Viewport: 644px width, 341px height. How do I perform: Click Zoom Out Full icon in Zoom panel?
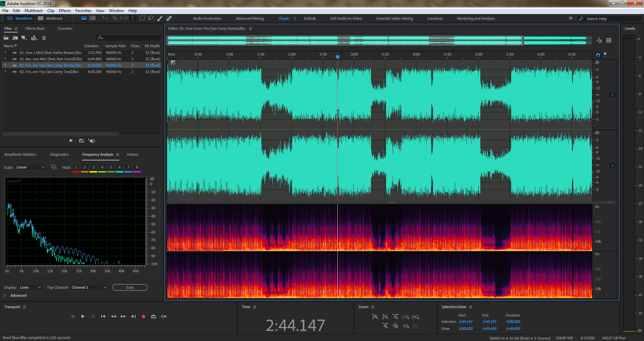coord(395,326)
